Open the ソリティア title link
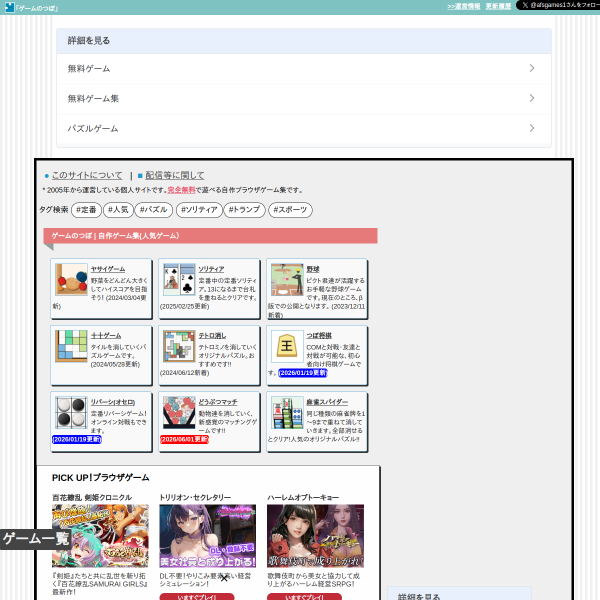 (x=211, y=269)
